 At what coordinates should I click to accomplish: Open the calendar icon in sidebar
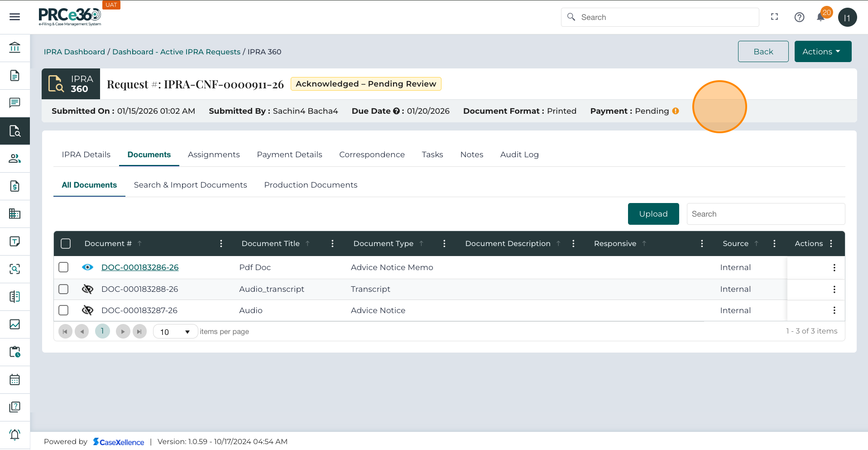[14, 380]
